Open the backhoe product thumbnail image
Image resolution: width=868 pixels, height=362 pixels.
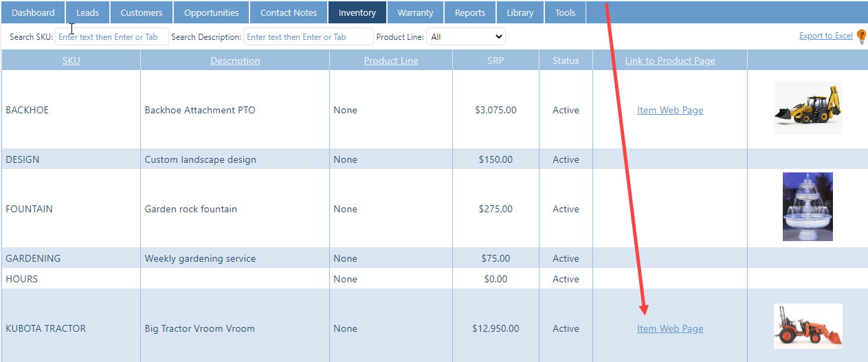808,109
